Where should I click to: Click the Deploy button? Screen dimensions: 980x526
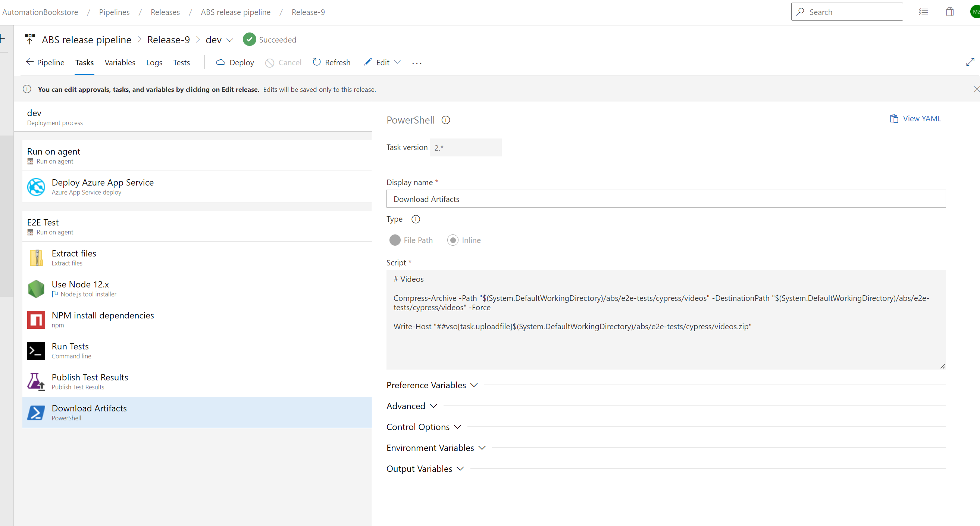click(x=235, y=62)
